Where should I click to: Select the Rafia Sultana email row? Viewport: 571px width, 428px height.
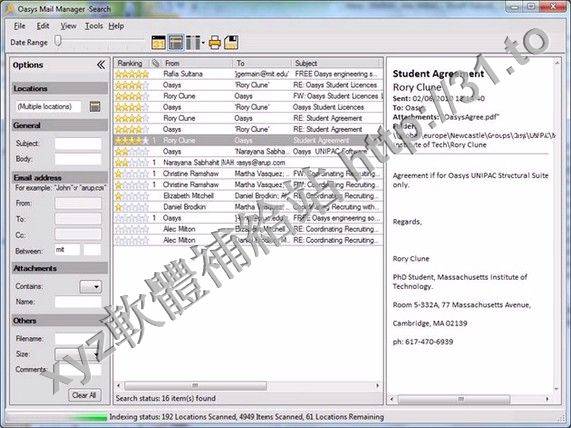pos(248,74)
